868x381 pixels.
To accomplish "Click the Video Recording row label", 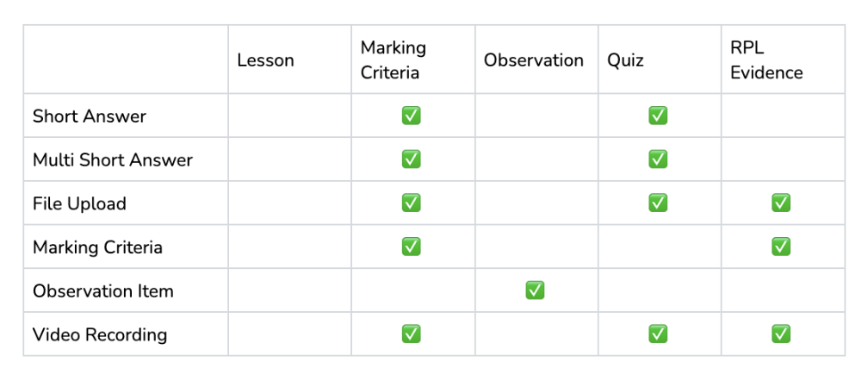I will coord(100,334).
